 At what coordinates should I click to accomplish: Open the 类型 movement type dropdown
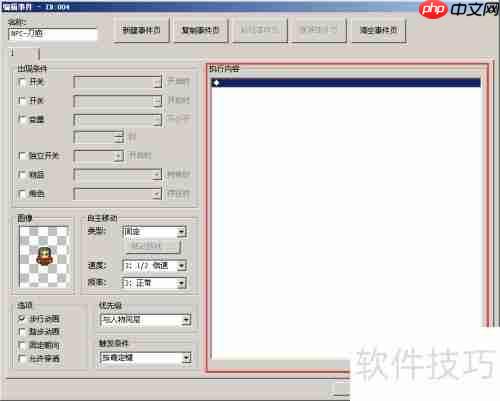coord(154,232)
